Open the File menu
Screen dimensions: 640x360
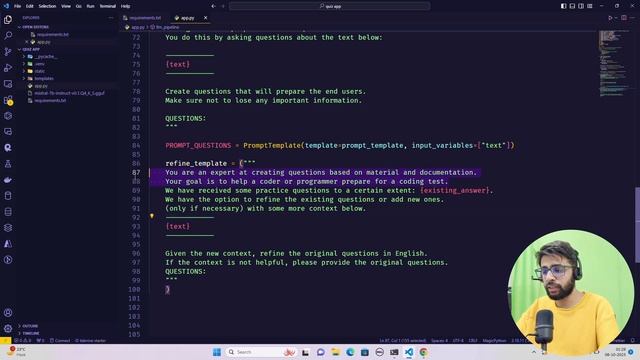18,6
